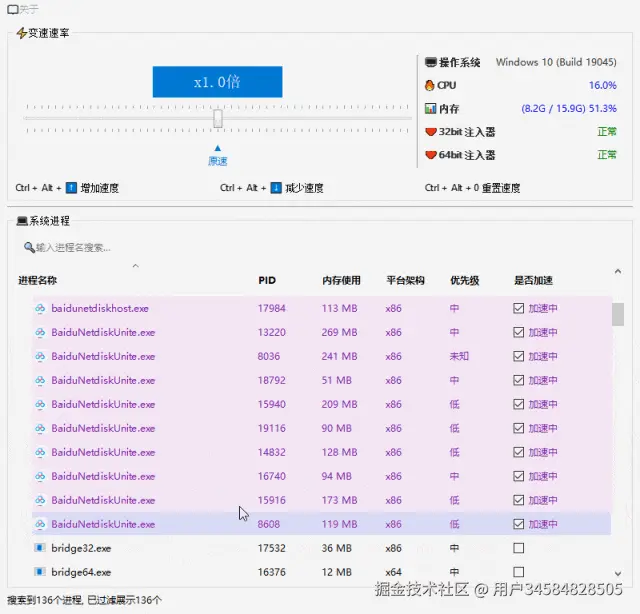
Task: Sort by the 进程名称 column header
Action: click(38, 280)
